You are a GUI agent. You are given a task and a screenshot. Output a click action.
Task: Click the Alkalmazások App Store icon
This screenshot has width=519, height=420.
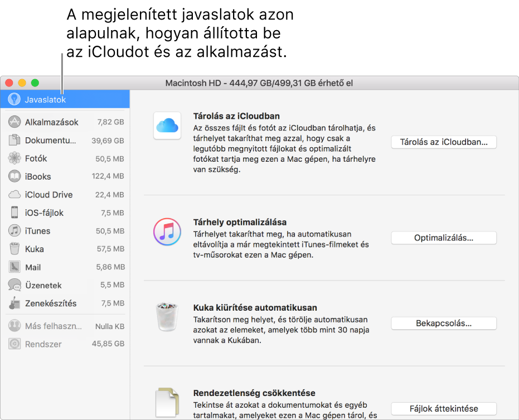click(14, 122)
